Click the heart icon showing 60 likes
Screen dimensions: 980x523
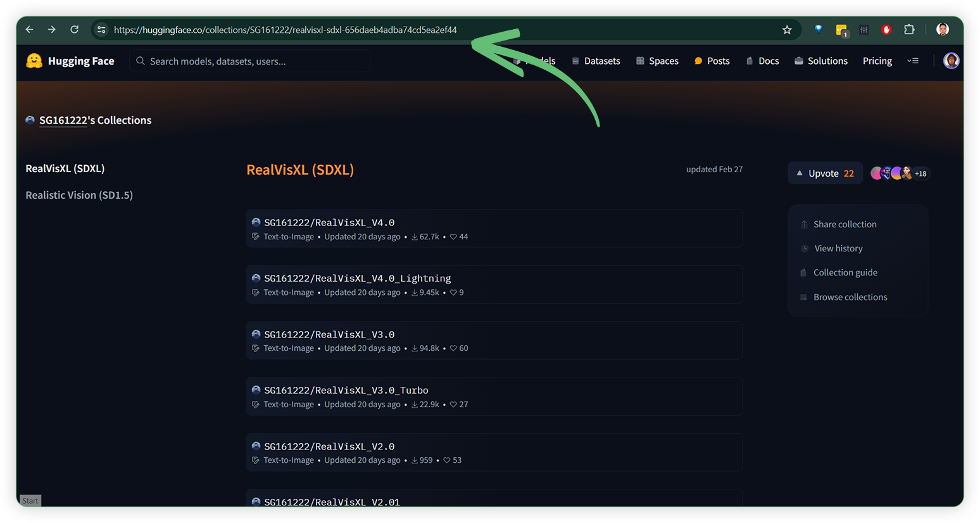[453, 348]
